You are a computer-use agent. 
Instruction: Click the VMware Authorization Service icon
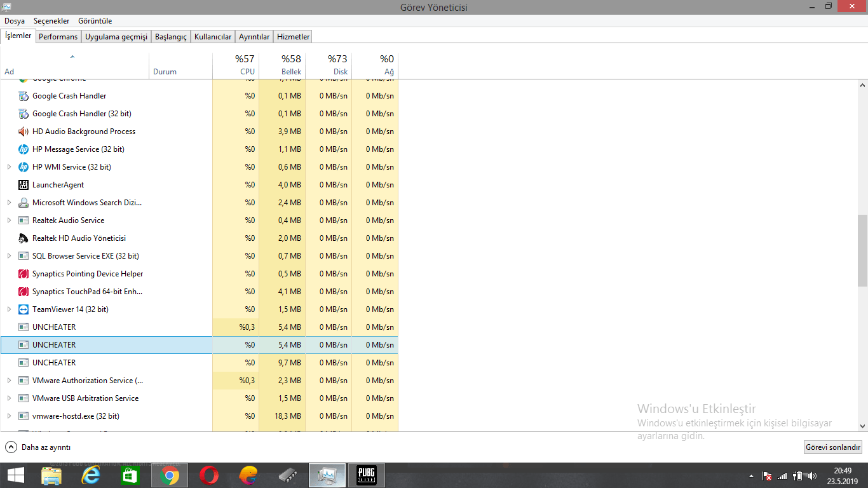[x=24, y=381]
